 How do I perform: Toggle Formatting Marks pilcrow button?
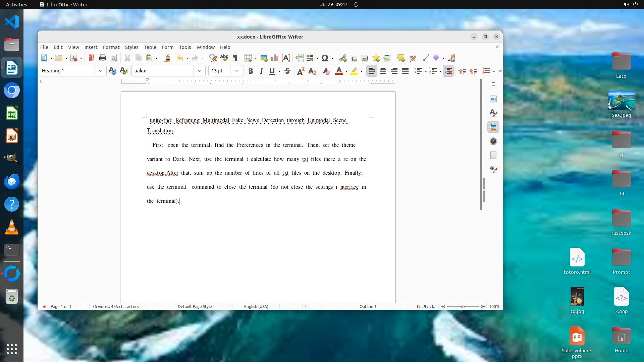tap(235, 58)
